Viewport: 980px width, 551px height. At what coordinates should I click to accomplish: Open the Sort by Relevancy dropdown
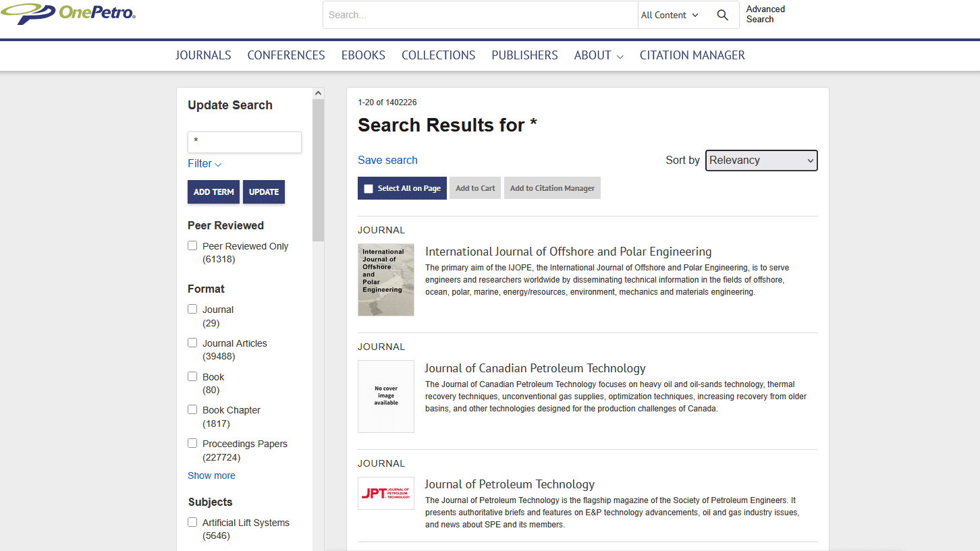(x=761, y=161)
